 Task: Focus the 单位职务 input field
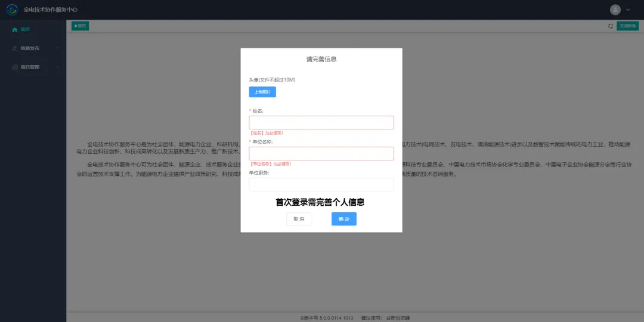tap(321, 184)
